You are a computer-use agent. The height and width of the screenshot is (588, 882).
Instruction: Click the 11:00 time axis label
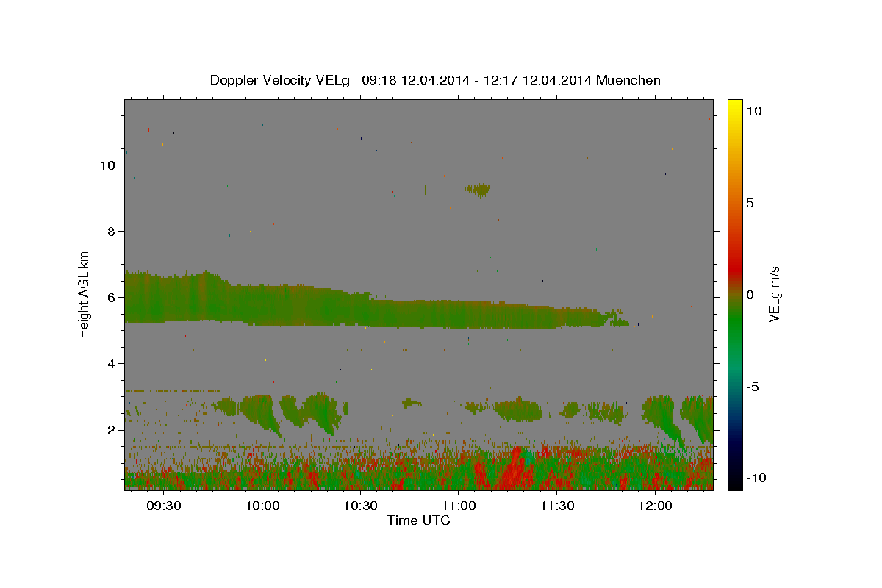pos(458,506)
